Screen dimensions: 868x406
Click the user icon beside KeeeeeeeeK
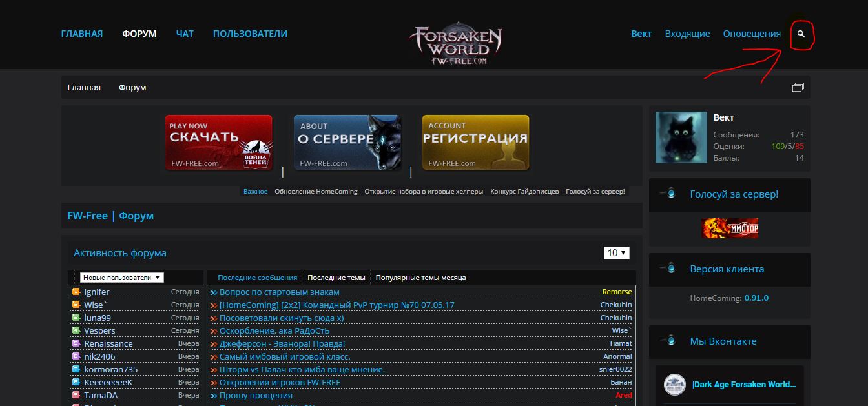coord(76,382)
